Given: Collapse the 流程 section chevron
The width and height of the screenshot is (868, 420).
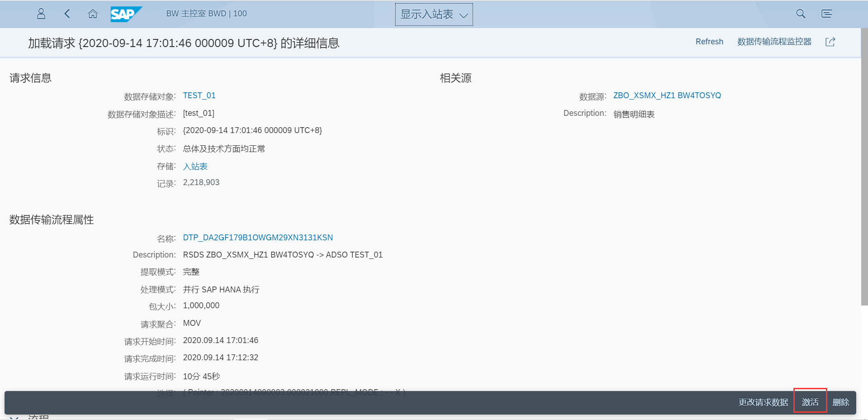Looking at the screenshot, I should pos(14,416).
